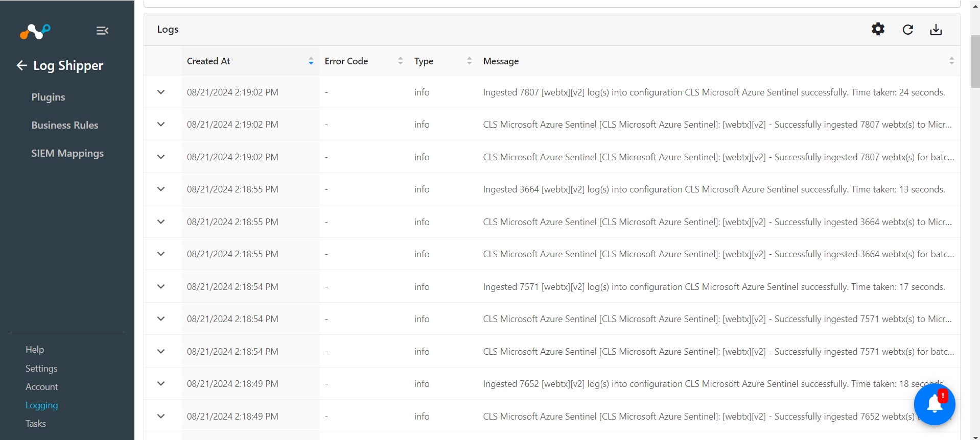Expand the 'ingested 3664 webtx(s) to Micr...' row

click(x=161, y=222)
